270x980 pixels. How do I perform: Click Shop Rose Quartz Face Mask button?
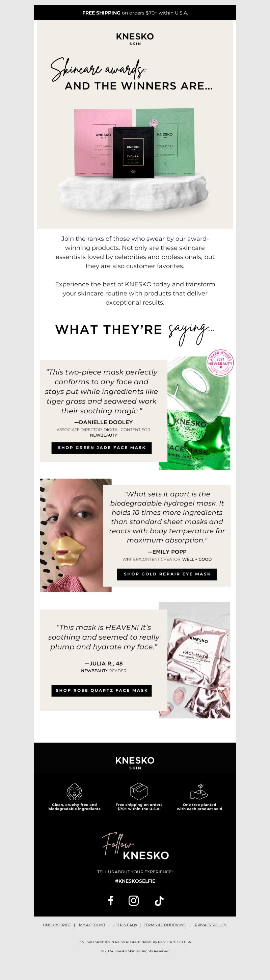click(x=102, y=691)
